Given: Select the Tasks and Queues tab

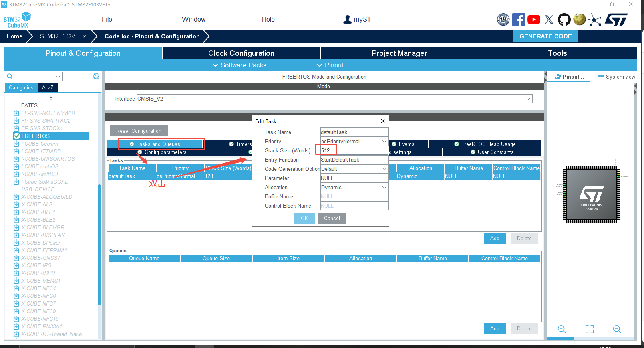Looking at the screenshot, I should 155,144.
